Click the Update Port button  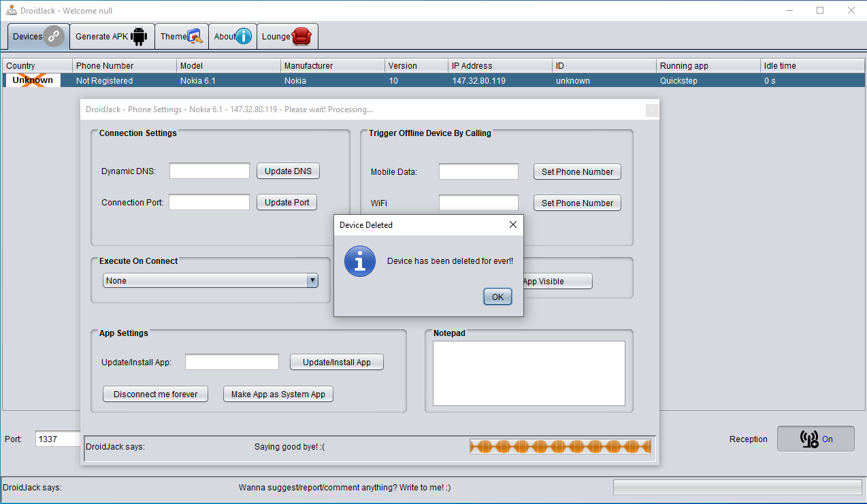pos(287,202)
